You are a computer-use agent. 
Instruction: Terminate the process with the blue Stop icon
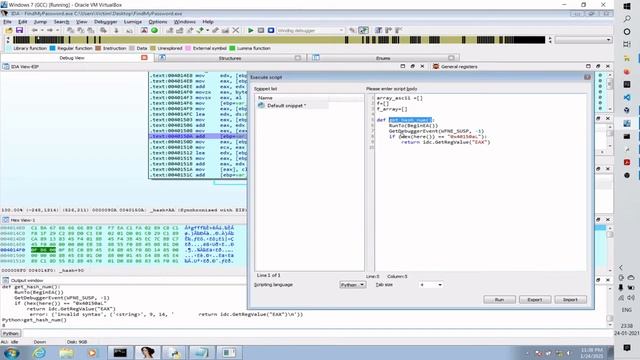(271, 31)
